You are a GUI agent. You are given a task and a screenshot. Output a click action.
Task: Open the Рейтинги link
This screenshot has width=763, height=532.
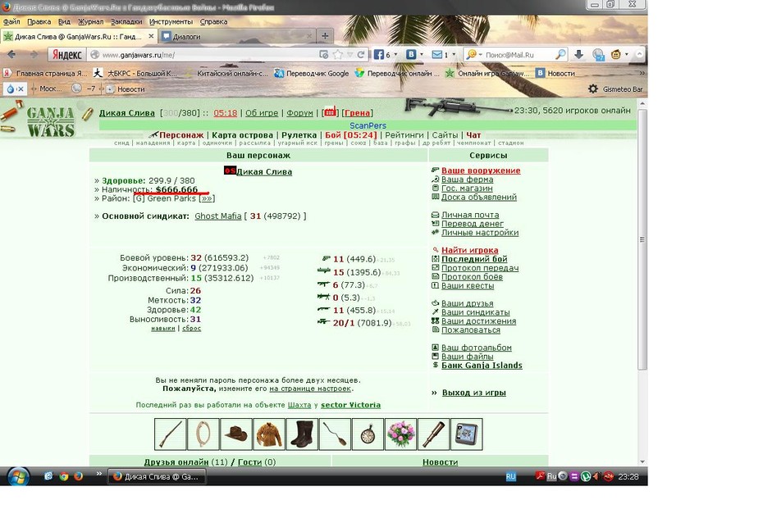pos(404,134)
